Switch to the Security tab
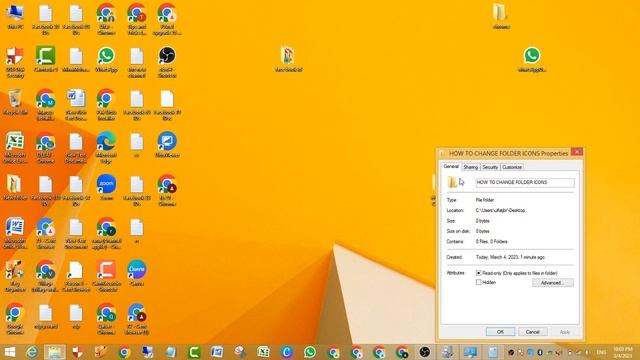Screen dimensions: 640x360 (490, 167)
